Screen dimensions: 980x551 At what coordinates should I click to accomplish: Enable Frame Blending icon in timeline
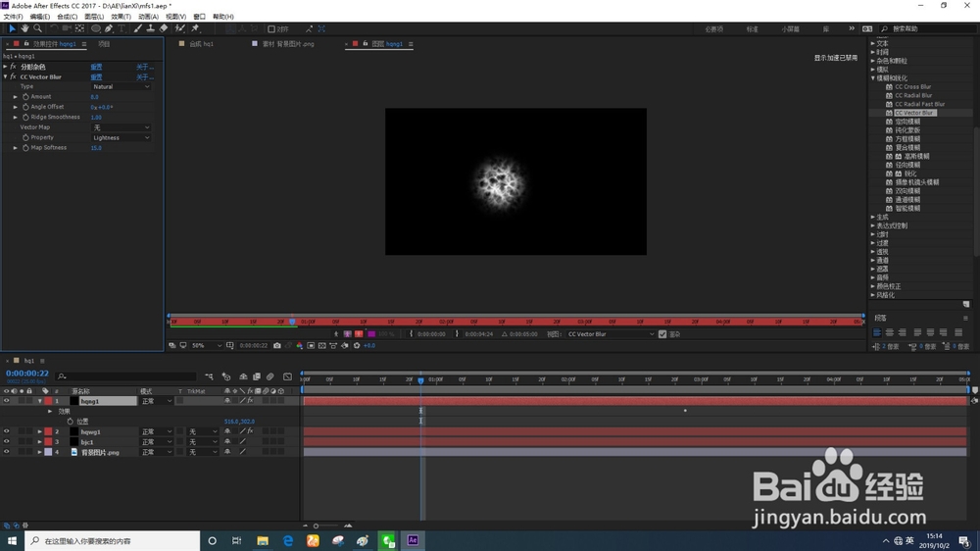[256, 376]
